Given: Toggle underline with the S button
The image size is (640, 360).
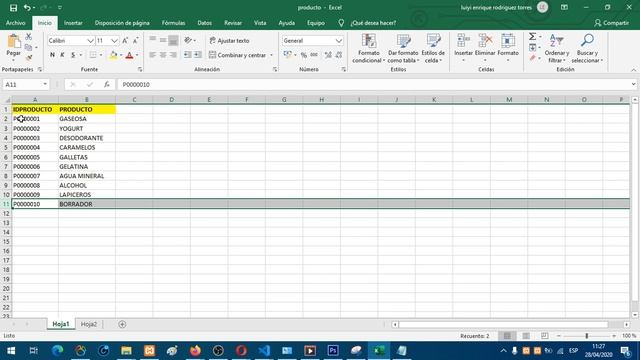Looking at the screenshot, I should [x=73, y=55].
